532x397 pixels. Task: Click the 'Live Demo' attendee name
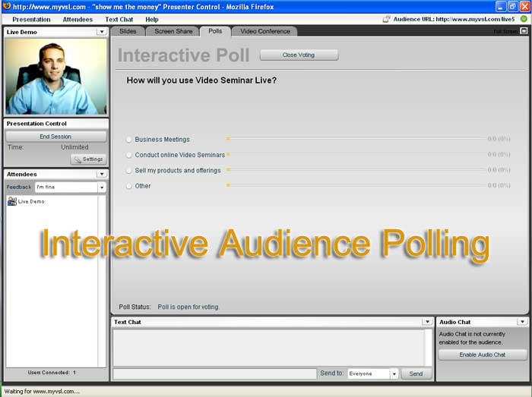click(x=31, y=202)
